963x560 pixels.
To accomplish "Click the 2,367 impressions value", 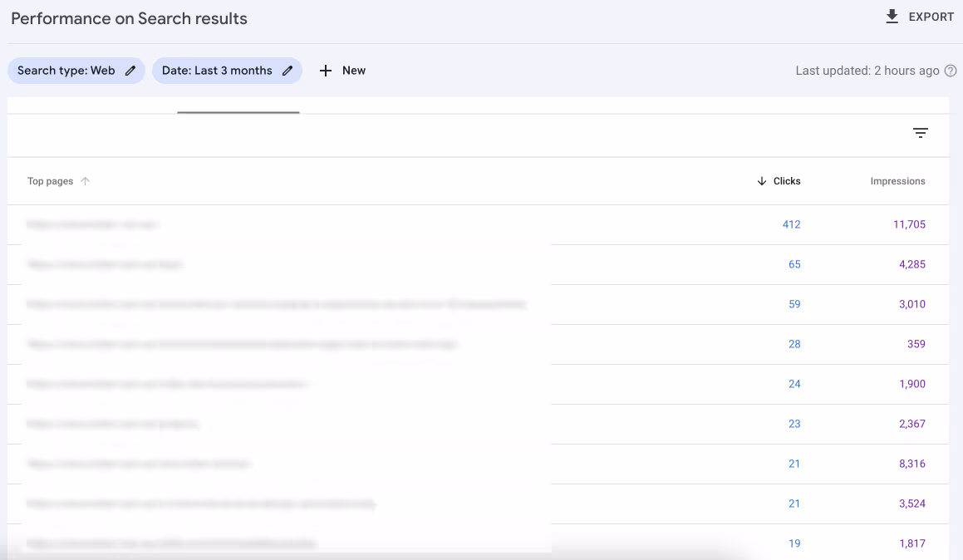I will [912, 425].
